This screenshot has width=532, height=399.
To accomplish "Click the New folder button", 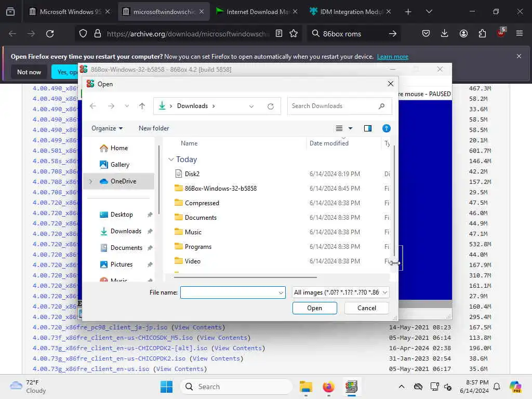I will coord(154,128).
